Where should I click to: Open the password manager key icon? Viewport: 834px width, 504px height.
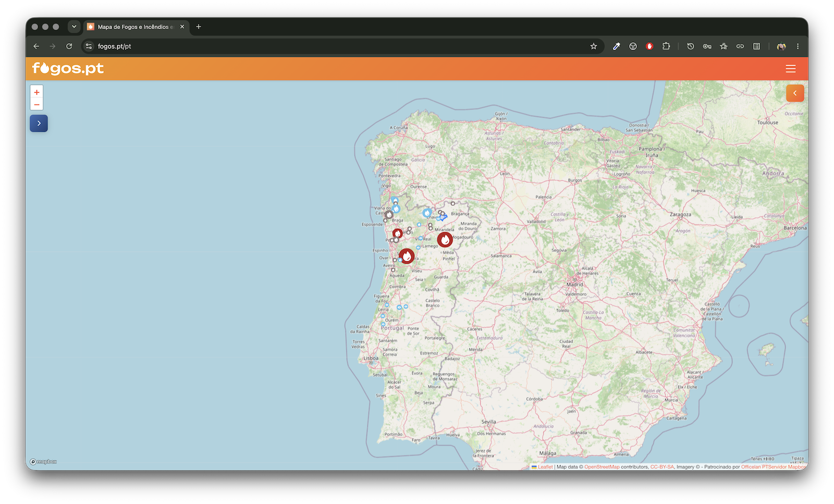707,46
